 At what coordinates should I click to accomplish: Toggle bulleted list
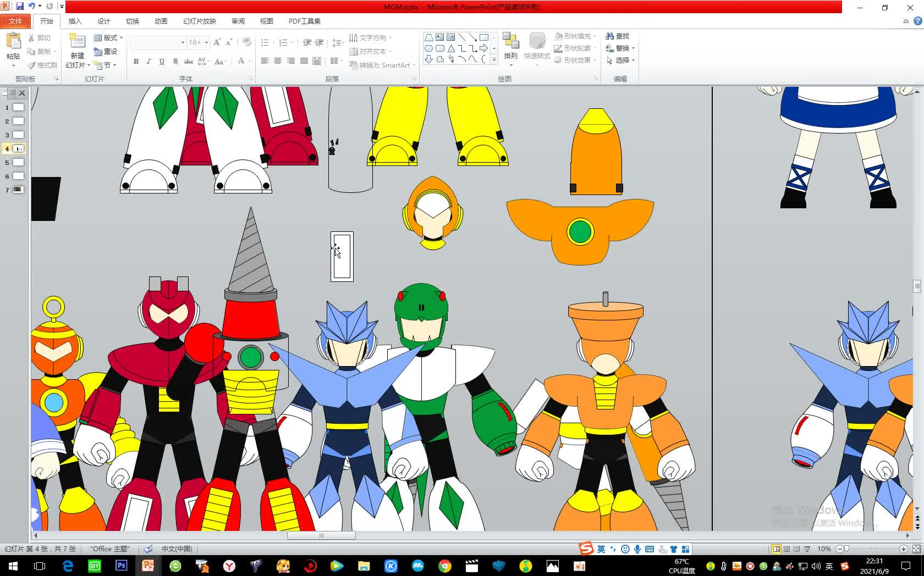pyautogui.click(x=266, y=43)
